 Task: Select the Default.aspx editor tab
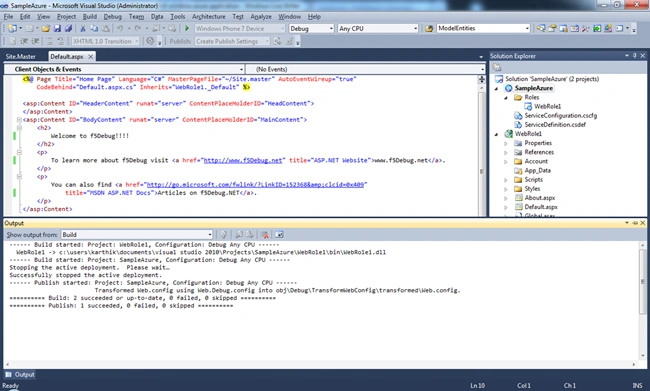[x=67, y=56]
